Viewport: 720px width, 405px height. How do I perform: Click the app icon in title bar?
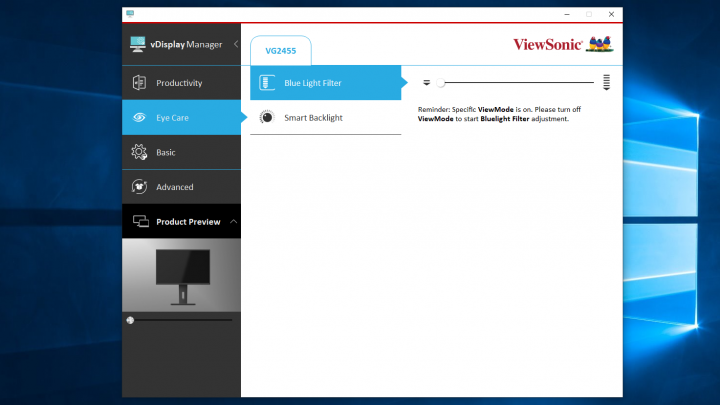[x=130, y=14]
